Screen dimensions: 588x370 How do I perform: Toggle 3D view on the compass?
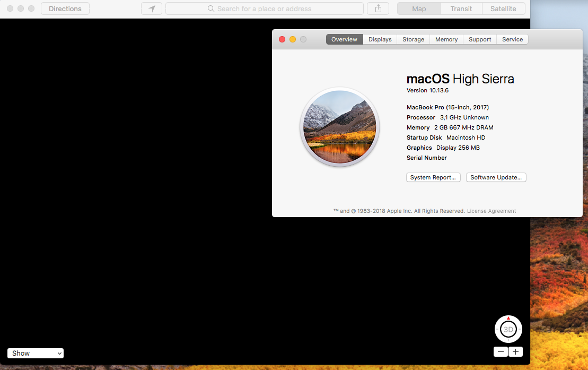[x=508, y=330]
